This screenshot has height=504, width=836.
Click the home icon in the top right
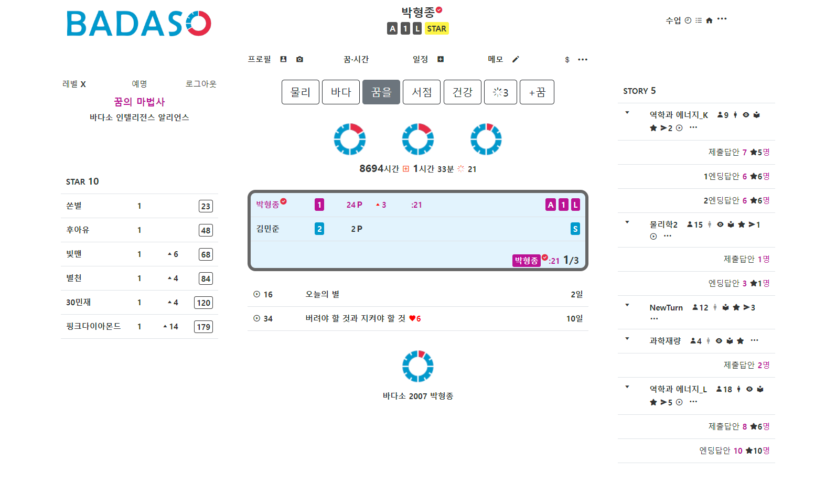pos(709,20)
